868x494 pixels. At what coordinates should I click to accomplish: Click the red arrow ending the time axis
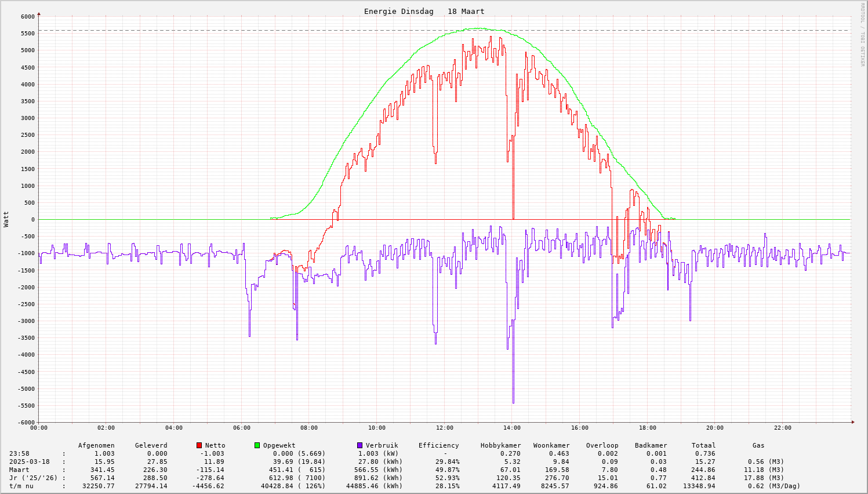coord(852,422)
